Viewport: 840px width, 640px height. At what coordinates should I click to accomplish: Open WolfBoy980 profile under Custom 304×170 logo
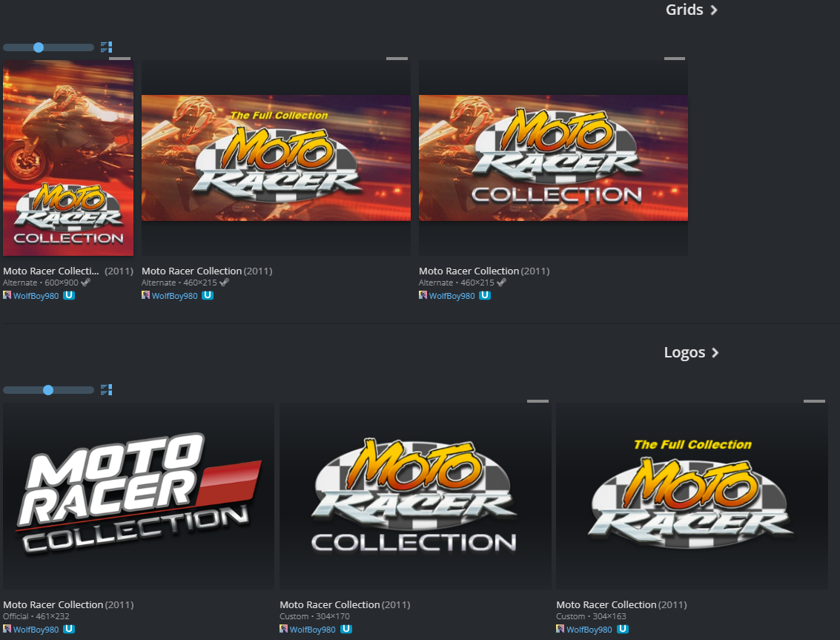click(x=312, y=630)
